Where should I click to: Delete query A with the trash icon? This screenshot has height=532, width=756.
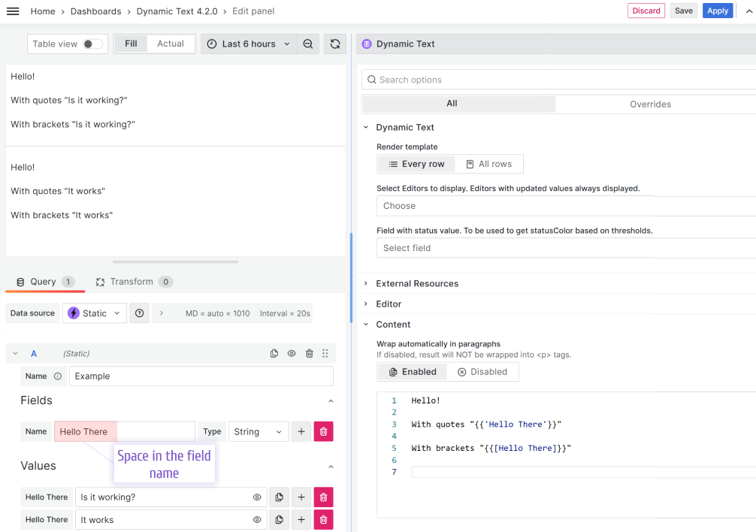(x=309, y=353)
